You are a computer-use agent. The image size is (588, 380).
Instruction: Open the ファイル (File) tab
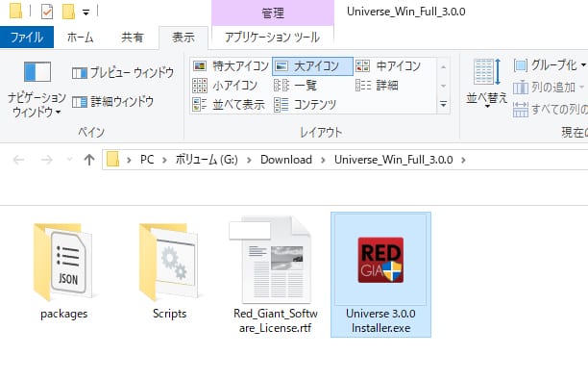click(27, 38)
